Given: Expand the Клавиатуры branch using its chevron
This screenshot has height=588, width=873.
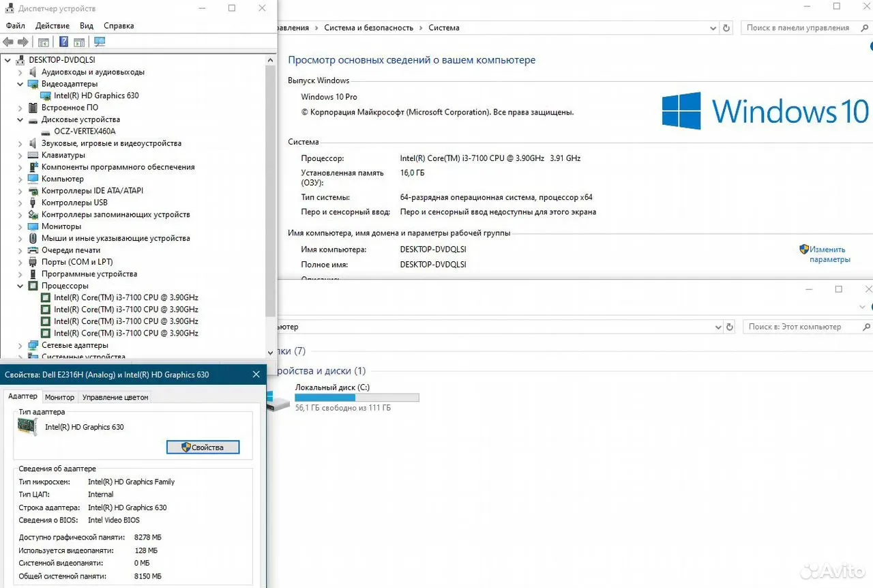Looking at the screenshot, I should [20, 156].
